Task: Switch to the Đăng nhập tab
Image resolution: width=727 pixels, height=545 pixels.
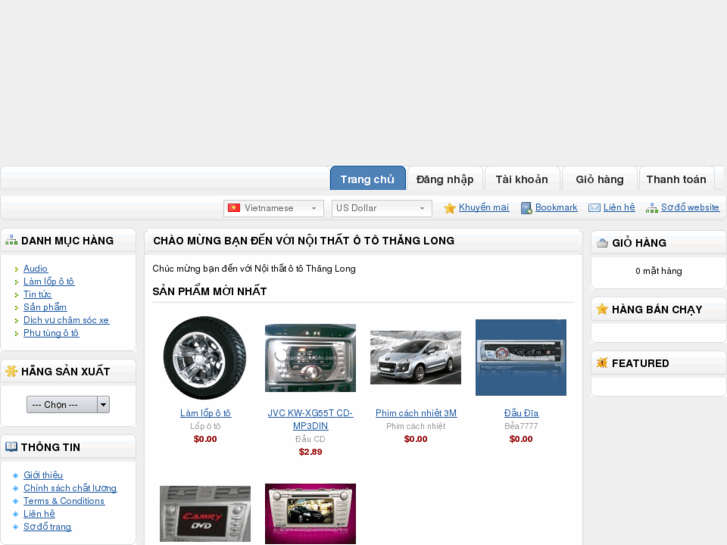Action: (x=444, y=179)
